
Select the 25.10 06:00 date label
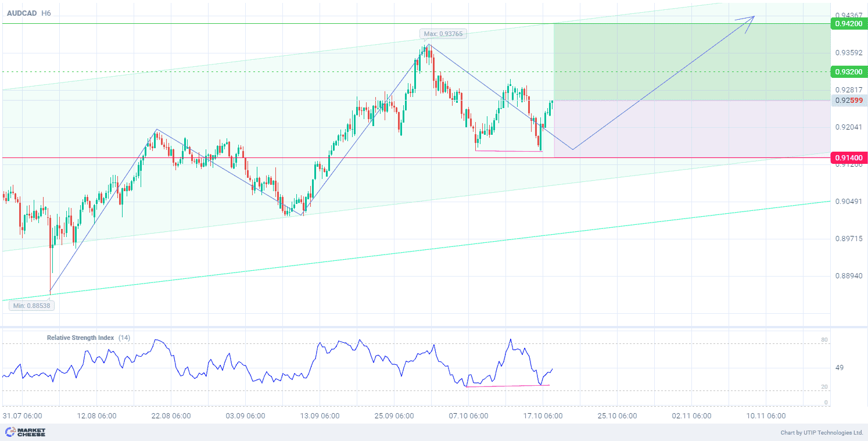[x=617, y=415]
